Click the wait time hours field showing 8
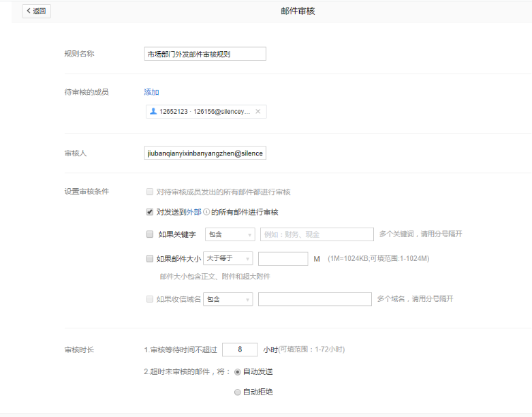Screen dimensions: 532x417 tap(240, 350)
